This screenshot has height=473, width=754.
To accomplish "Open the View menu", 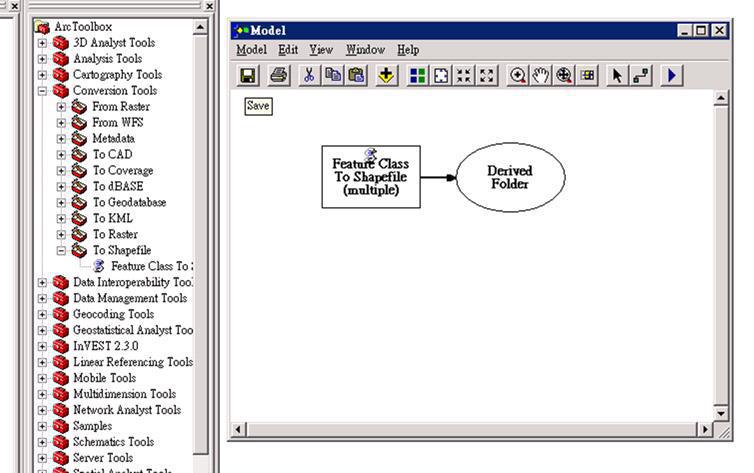I will click(x=321, y=50).
